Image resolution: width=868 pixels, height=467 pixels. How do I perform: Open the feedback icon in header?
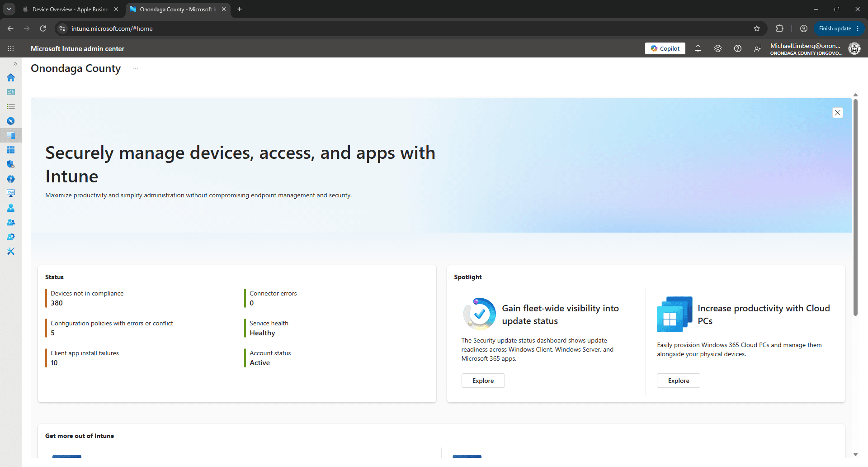(x=758, y=48)
